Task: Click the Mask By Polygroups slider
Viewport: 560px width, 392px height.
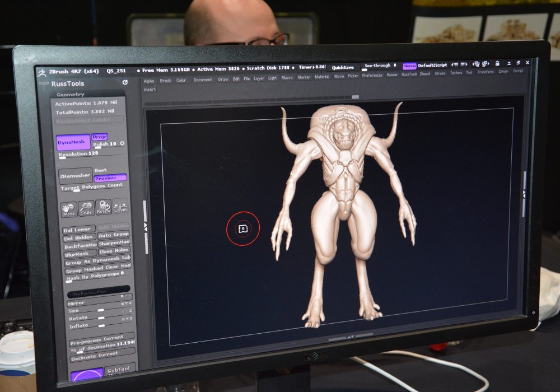Action: click(97, 276)
